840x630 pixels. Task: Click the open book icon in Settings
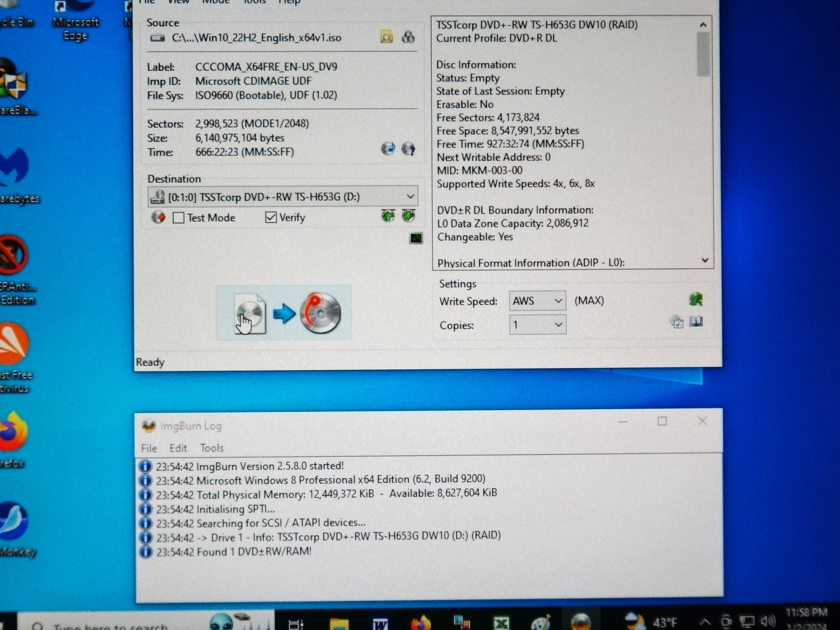696,322
